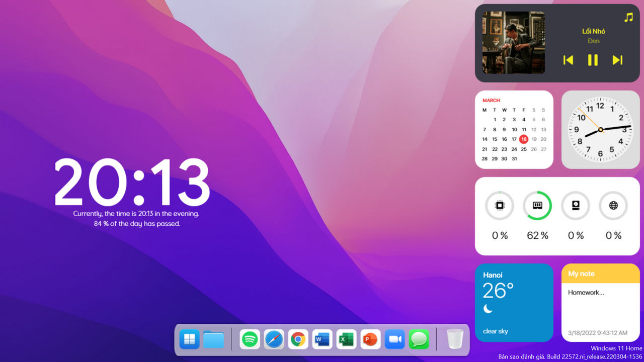The image size is (644, 362).
Task: Open the Recycle Bin in dock
Action: [455, 339]
